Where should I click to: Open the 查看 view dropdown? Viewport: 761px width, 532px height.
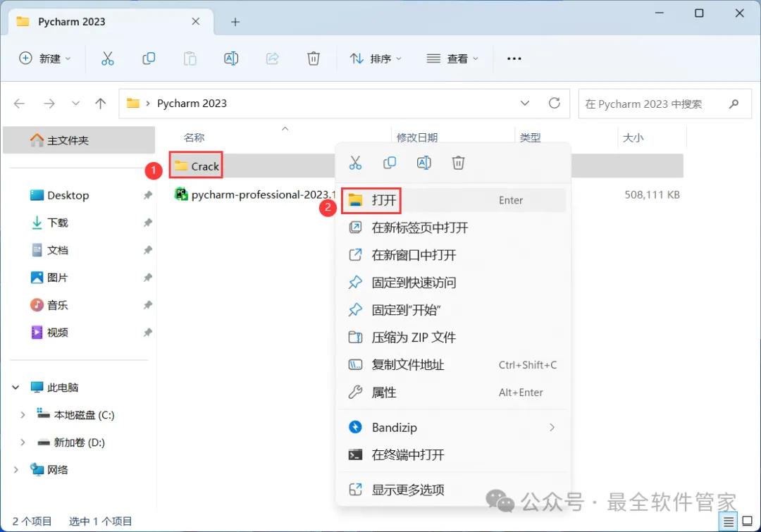[x=452, y=58]
